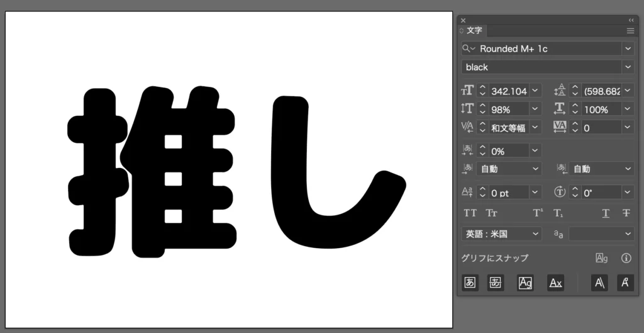The width and height of the screenshot is (644, 333).
Task: Toggle All Caps TT button
Action: 470,213
